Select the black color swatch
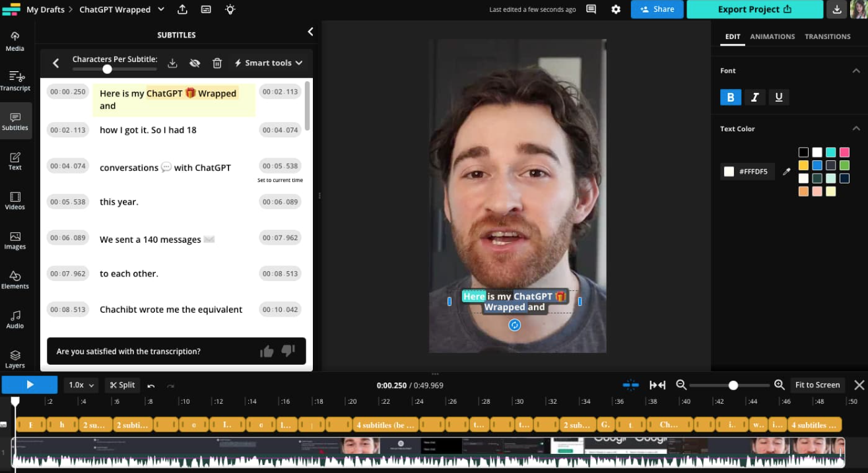The height and width of the screenshot is (473, 868). coord(803,152)
